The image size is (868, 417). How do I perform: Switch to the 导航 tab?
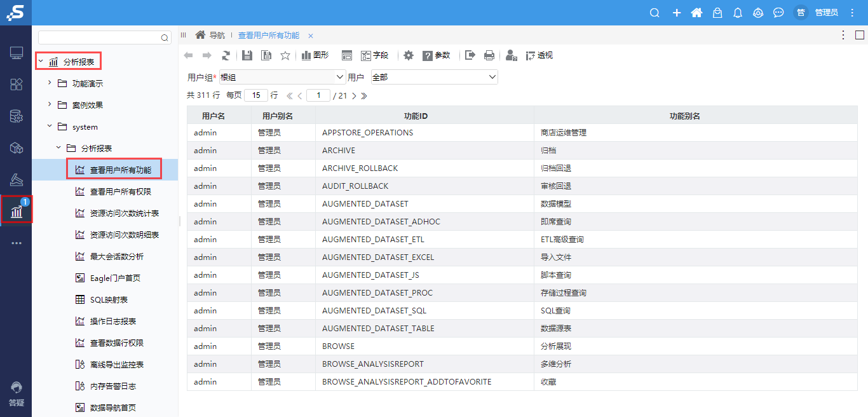pyautogui.click(x=210, y=36)
